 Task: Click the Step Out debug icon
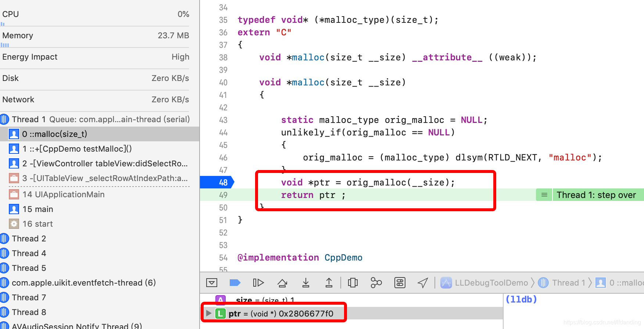click(329, 283)
